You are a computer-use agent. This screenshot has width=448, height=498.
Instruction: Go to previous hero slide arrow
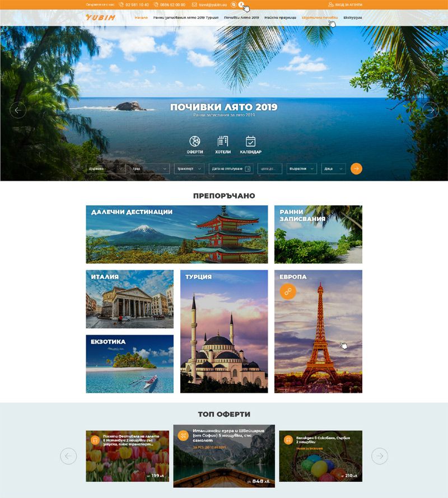(18, 110)
